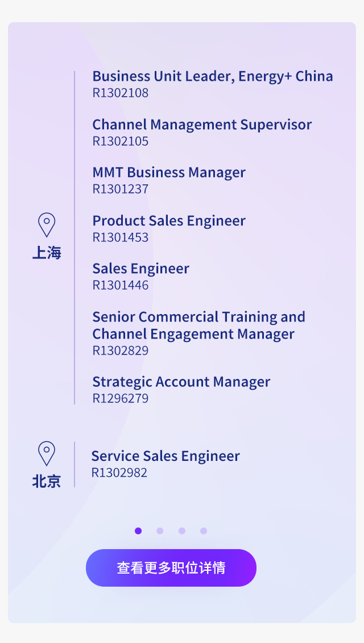Viewport: 364px width, 643px height.
Task: Switch to the third carousel page dot
Action: (x=182, y=531)
